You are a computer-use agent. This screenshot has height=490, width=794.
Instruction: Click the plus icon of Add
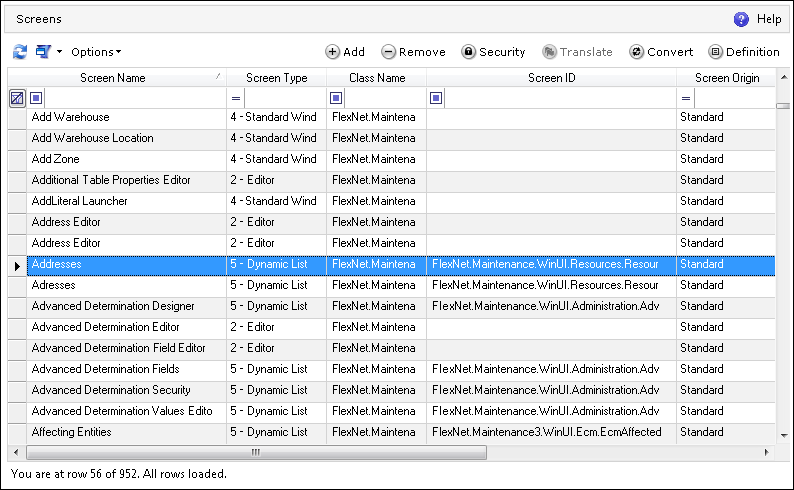click(x=332, y=52)
